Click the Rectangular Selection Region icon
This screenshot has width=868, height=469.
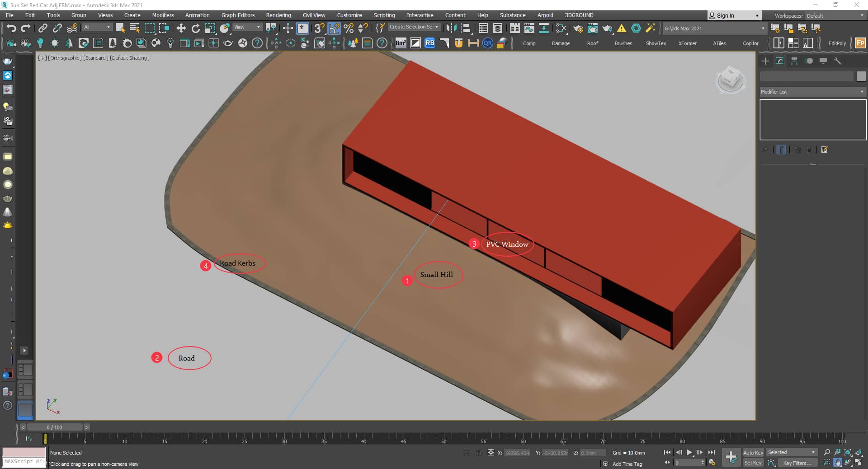[149, 28]
